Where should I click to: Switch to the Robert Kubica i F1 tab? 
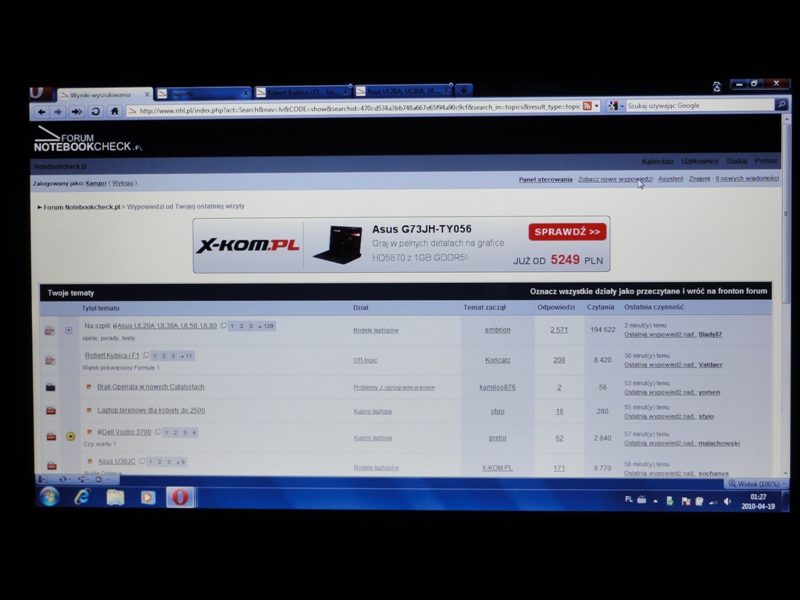(x=303, y=92)
